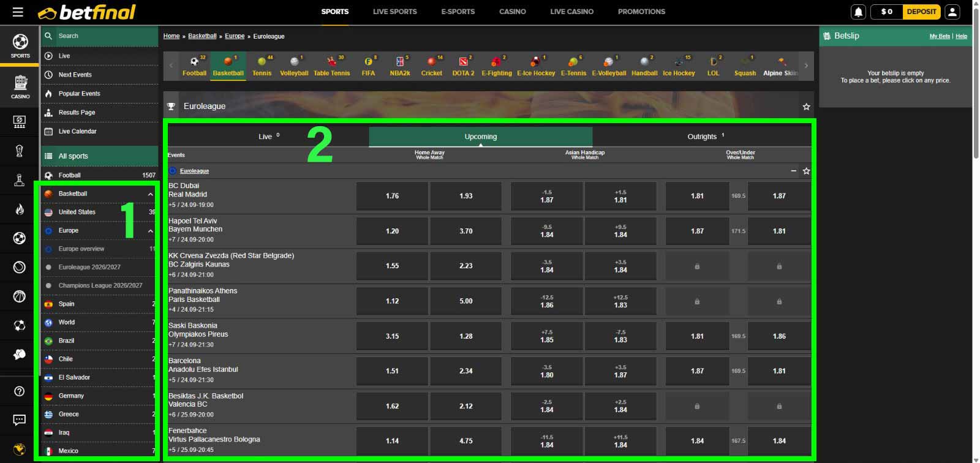Choose Cricket in the sports carousel
This screenshot has width=980, height=463.
tap(431, 66)
